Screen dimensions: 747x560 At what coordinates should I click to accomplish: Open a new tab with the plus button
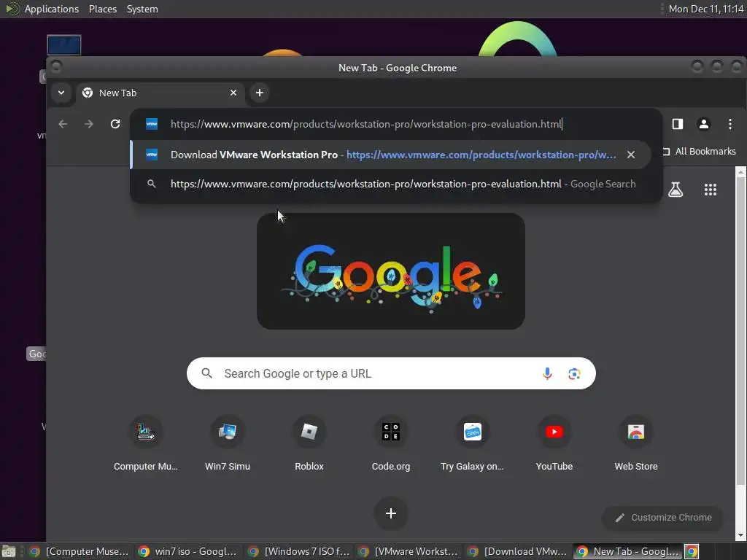(260, 93)
